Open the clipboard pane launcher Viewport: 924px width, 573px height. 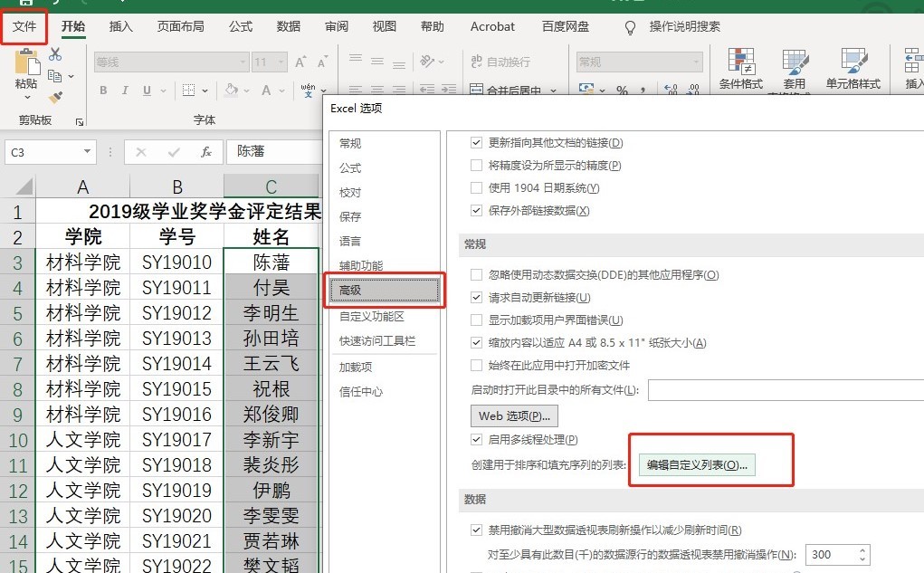[x=79, y=122]
